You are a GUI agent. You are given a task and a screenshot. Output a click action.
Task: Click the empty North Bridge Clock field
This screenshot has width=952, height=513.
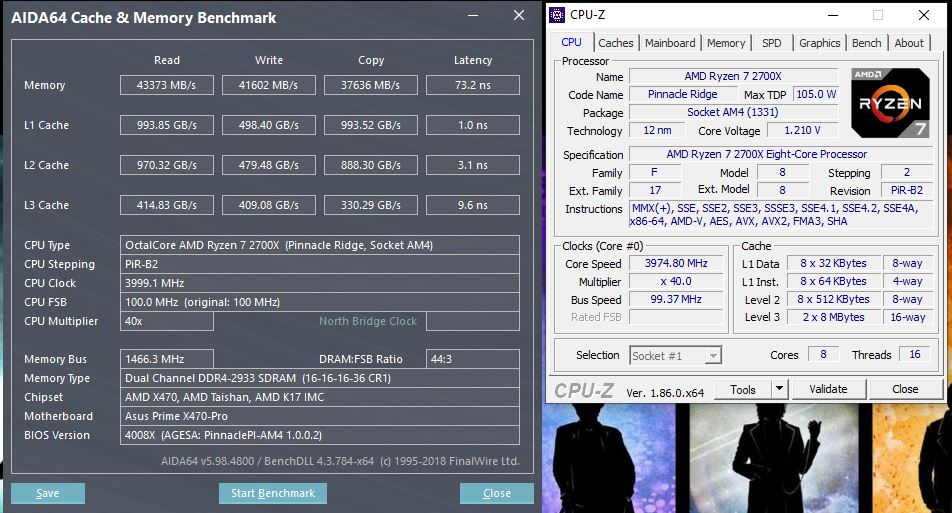coord(472,321)
